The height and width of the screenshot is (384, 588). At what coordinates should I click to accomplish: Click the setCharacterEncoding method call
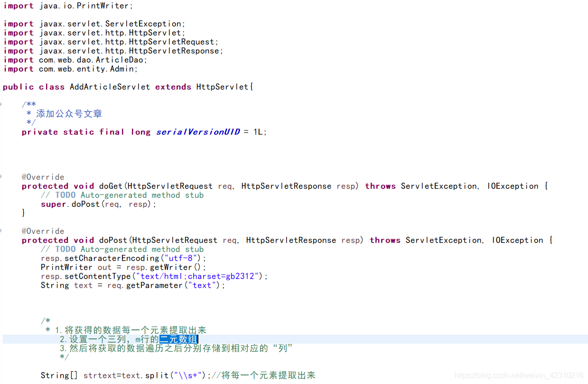point(112,258)
